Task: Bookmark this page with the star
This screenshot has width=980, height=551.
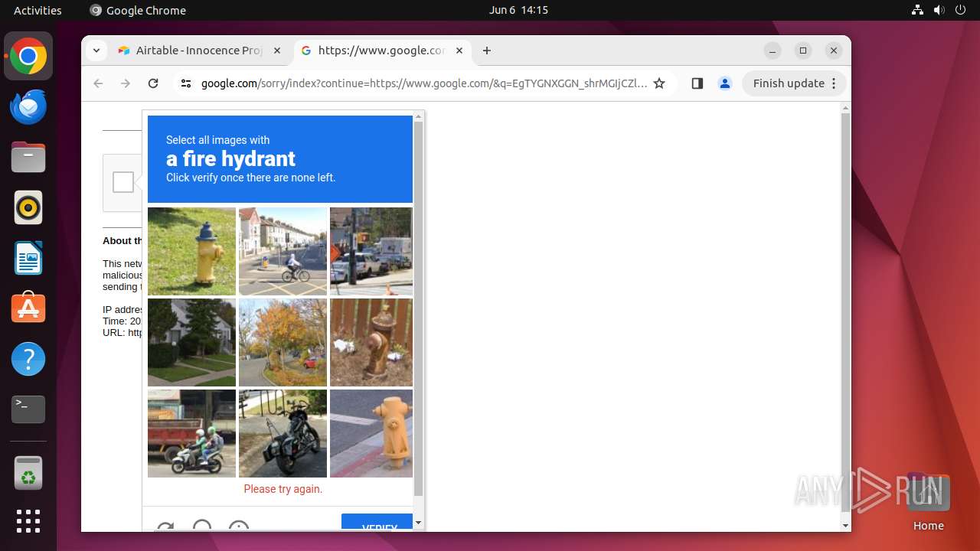Action: click(x=659, y=83)
